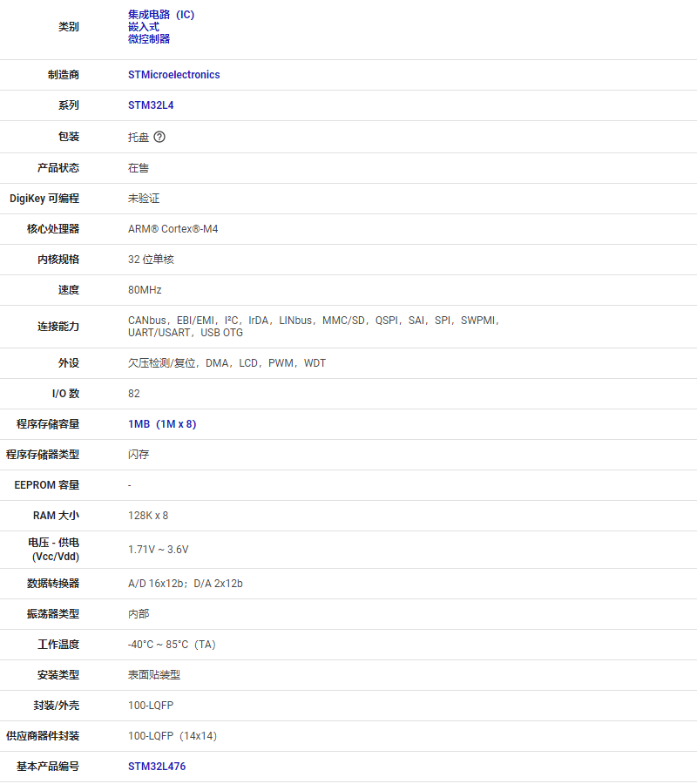Select the 1.71V ~ 3.6V supply voltage value
This screenshot has height=784, width=697.
(158, 550)
